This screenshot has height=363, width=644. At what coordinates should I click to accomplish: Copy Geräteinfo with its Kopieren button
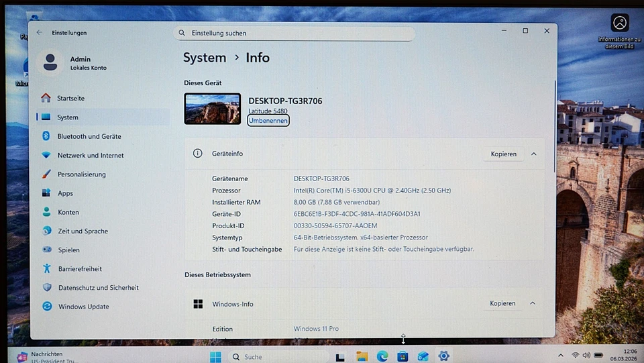[504, 154]
